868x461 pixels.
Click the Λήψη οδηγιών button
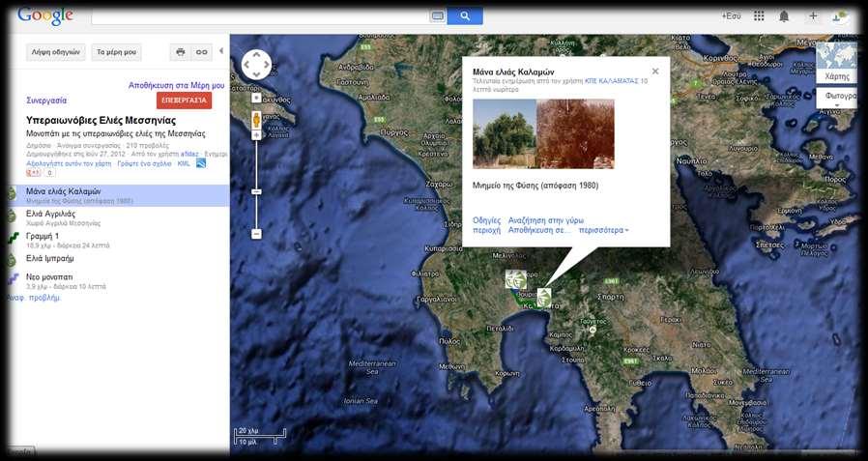tap(56, 52)
